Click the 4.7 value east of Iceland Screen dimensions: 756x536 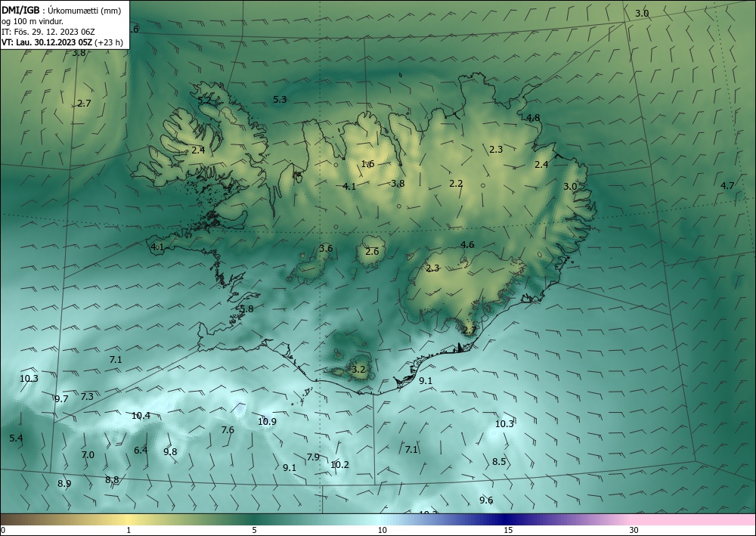[727, 185]
